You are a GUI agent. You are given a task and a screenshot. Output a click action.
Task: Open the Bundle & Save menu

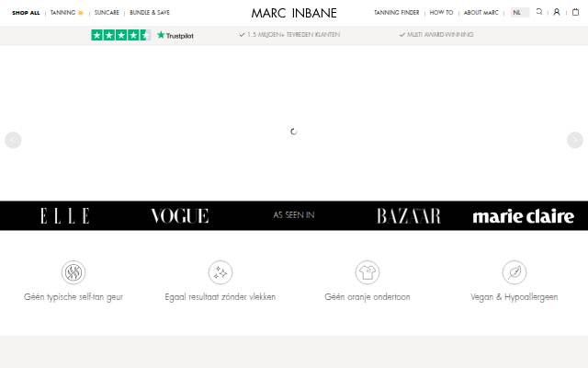(x=150, y=12)
